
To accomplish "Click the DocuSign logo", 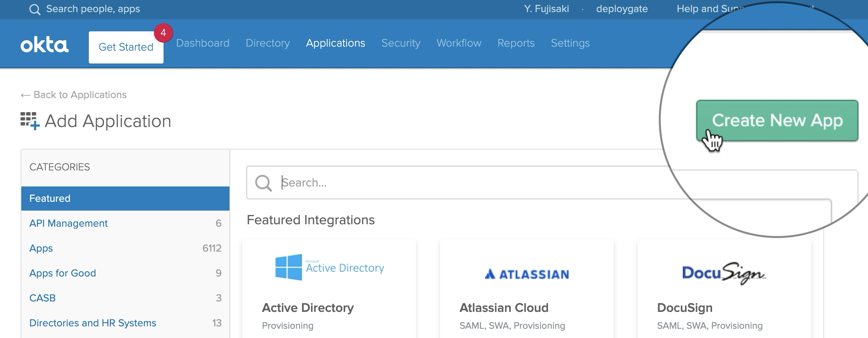I will 724,273.
